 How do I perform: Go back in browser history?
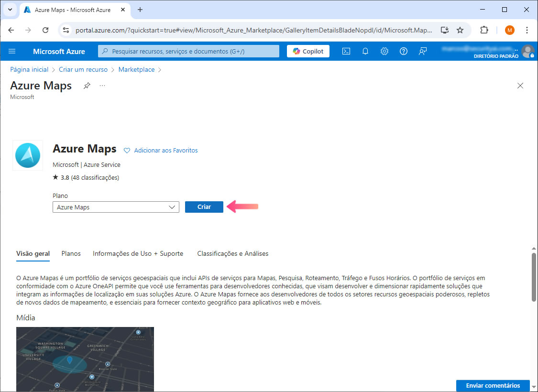coord(11,30)
